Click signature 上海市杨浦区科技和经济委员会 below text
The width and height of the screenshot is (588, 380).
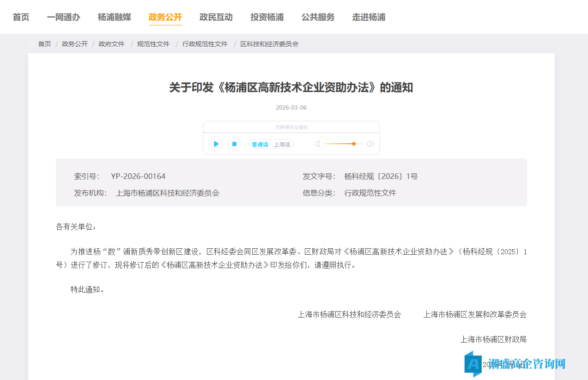349,314
